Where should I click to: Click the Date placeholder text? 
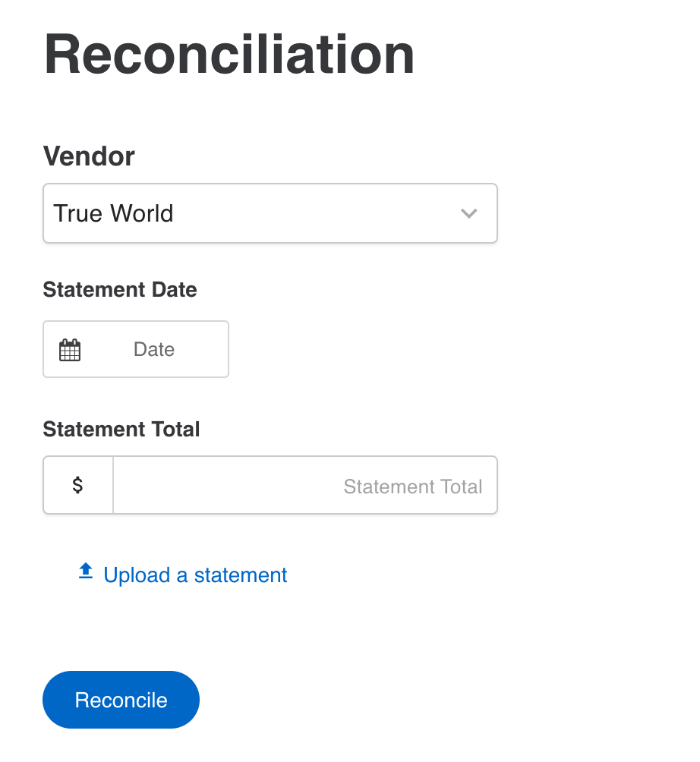pos(154,349)
